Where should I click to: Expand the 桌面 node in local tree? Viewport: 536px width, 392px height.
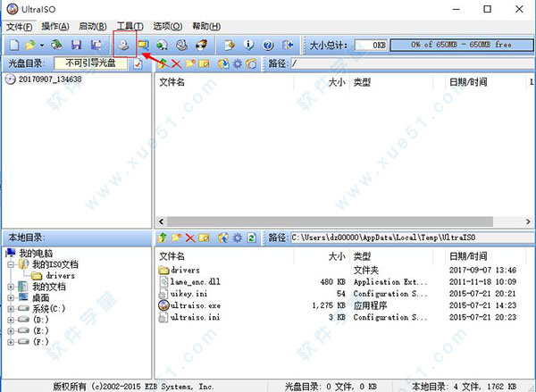tap(11, 298)
